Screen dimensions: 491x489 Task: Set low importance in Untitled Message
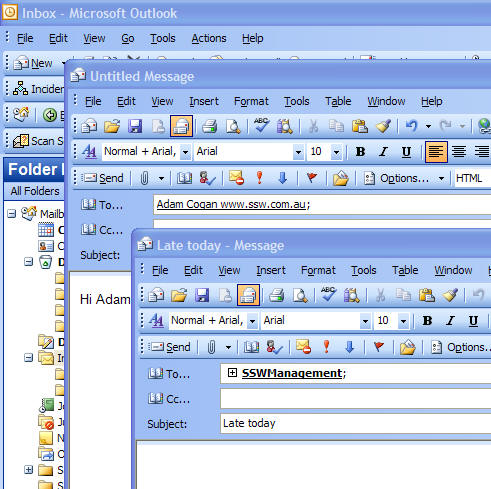pyautogui.click(x=283, y=178)
